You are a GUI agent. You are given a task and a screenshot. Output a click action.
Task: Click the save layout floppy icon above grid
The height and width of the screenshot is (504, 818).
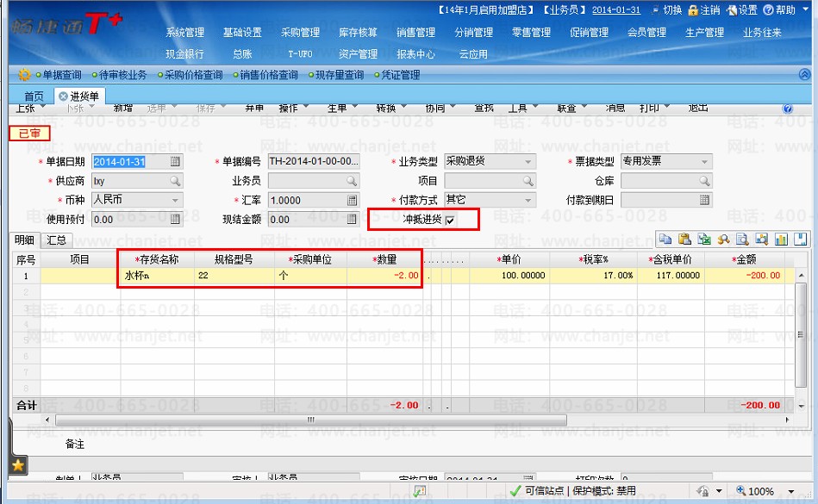(800, 239)
